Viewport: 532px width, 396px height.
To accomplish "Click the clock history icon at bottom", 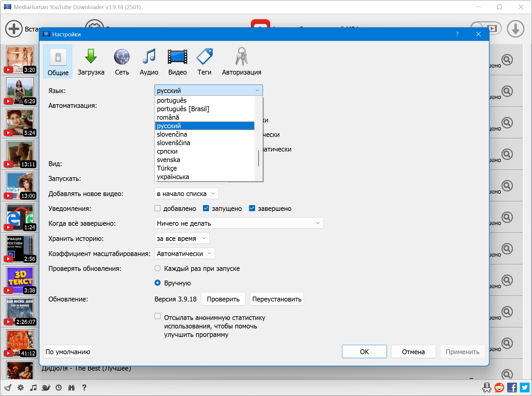I will pos(59,388).
